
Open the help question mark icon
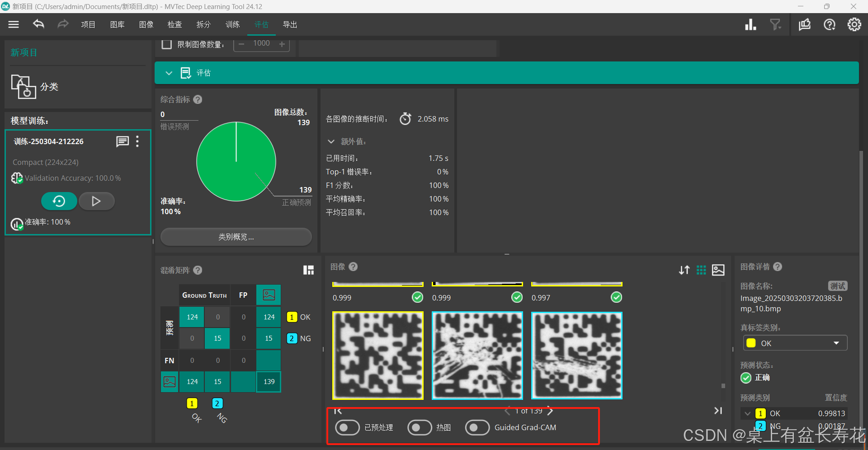click(x=830, y=24)
